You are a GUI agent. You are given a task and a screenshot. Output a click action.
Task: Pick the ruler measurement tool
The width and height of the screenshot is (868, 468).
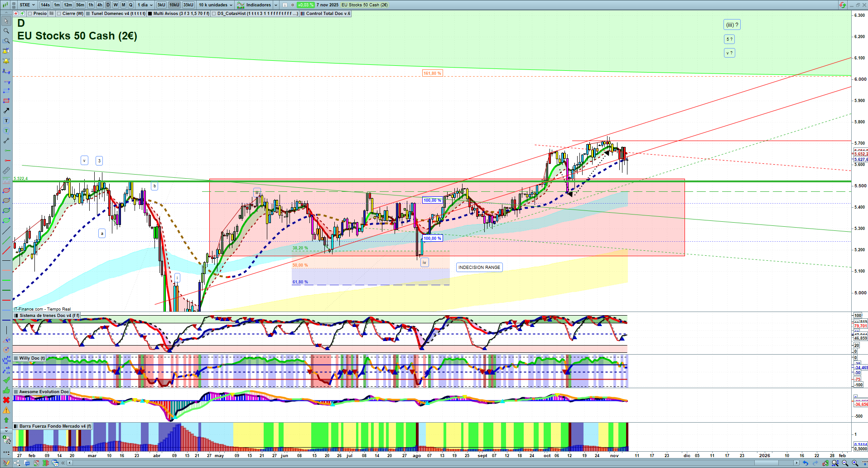coord(6,171)
